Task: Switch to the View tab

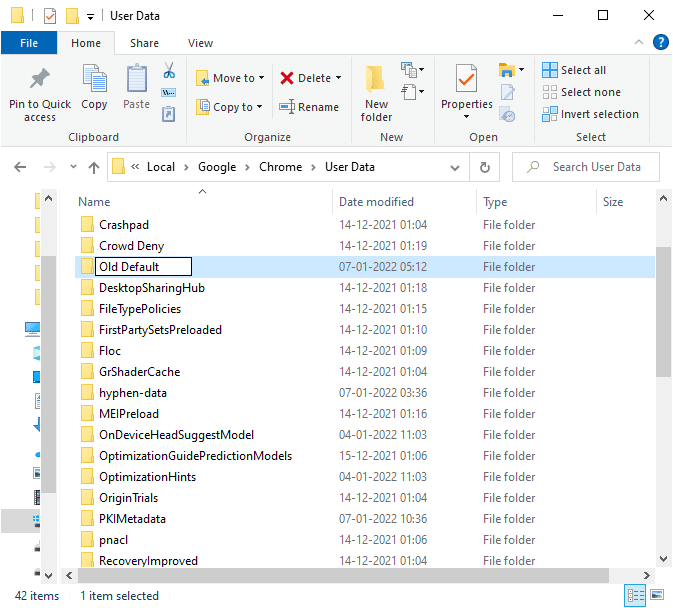Action: click(x=200, y=43)
